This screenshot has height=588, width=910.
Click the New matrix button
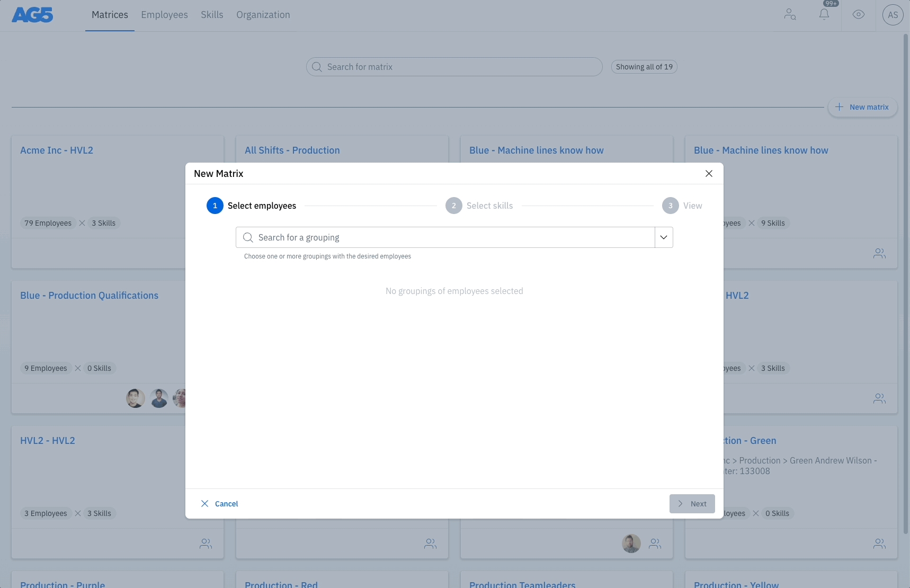pos(862,107)
